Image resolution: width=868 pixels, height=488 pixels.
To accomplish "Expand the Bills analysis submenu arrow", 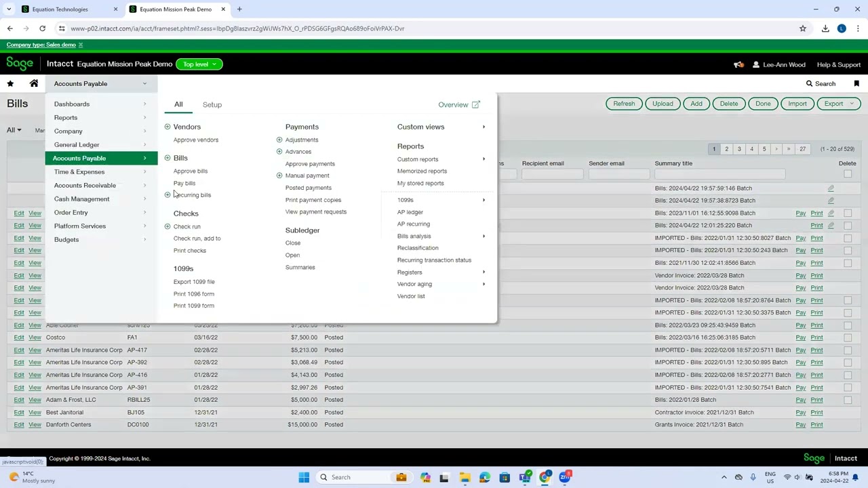I will coord(484,237).
